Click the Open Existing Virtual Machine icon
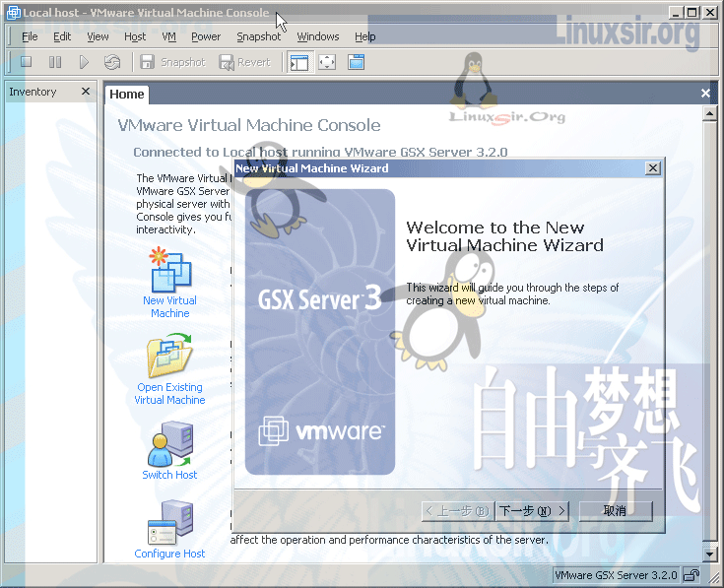724x588 pixels. coord(169,356)
